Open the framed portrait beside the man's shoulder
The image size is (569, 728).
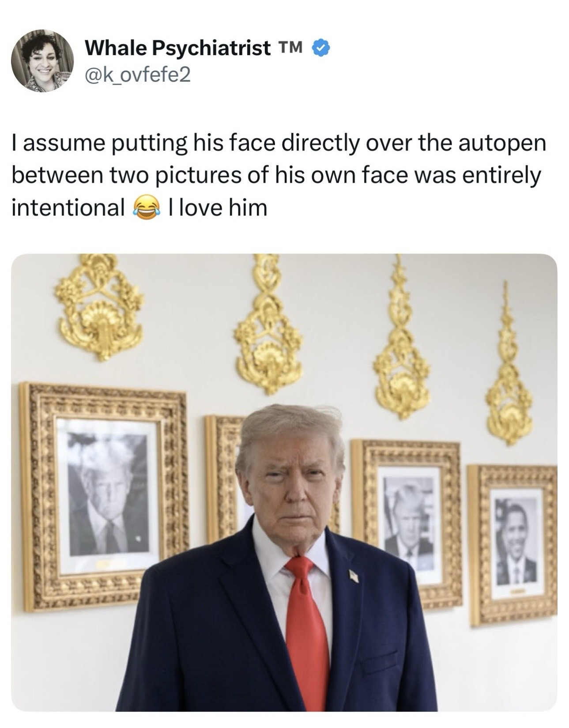pos(407,522)
